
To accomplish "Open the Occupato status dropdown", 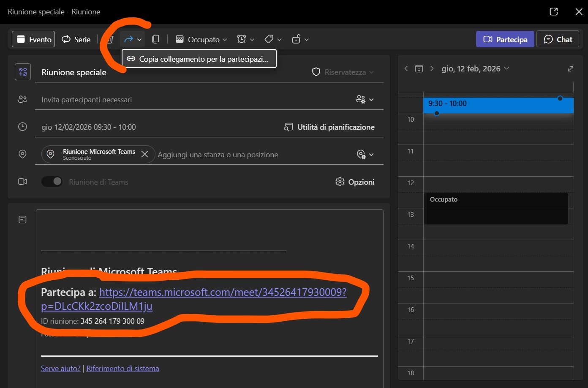I will (x=201, y=39).
